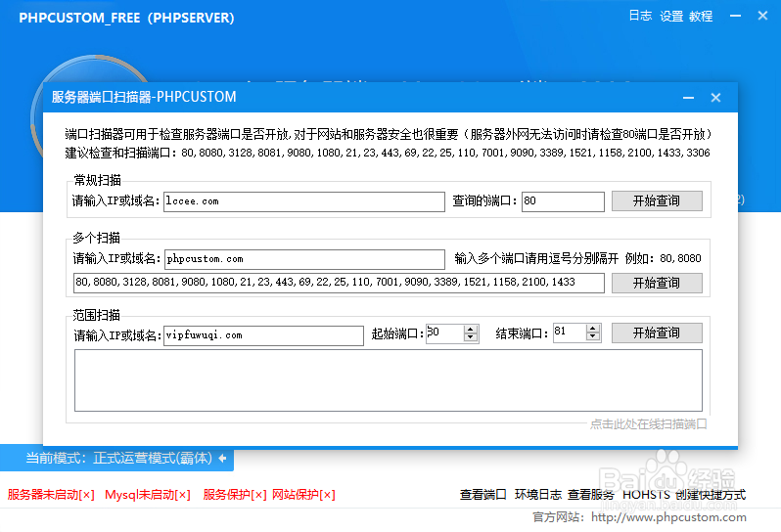Decrease the 起始端口 value
Viewport: 781px width, 532px height.
coord(471,337)
